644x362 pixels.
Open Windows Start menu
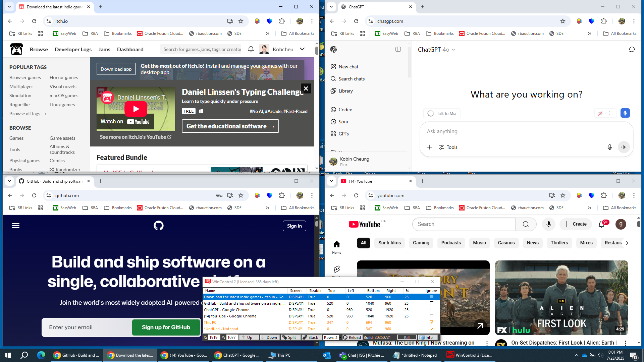[x=8, y=355]
